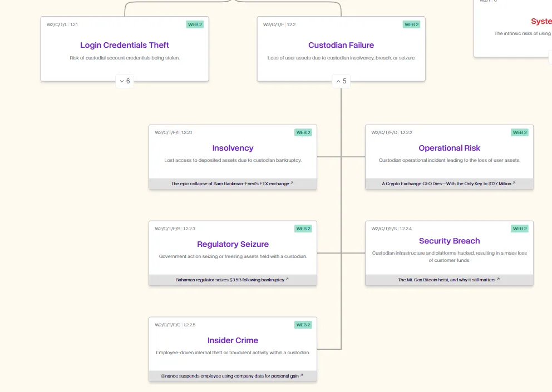Click the WEB 2 badge on Custodian Failure
The width and height of the screenshot is (552, 392).
click(x=411, y=24)
